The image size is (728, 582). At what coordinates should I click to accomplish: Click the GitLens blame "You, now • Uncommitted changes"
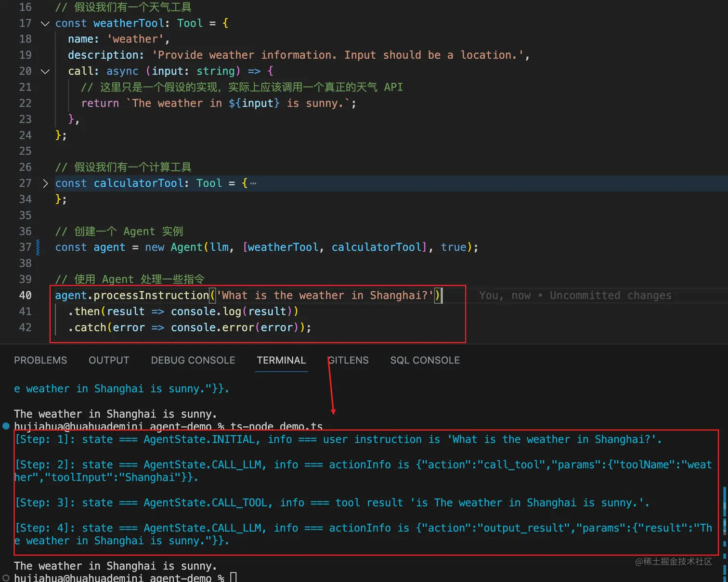[575, 296]
